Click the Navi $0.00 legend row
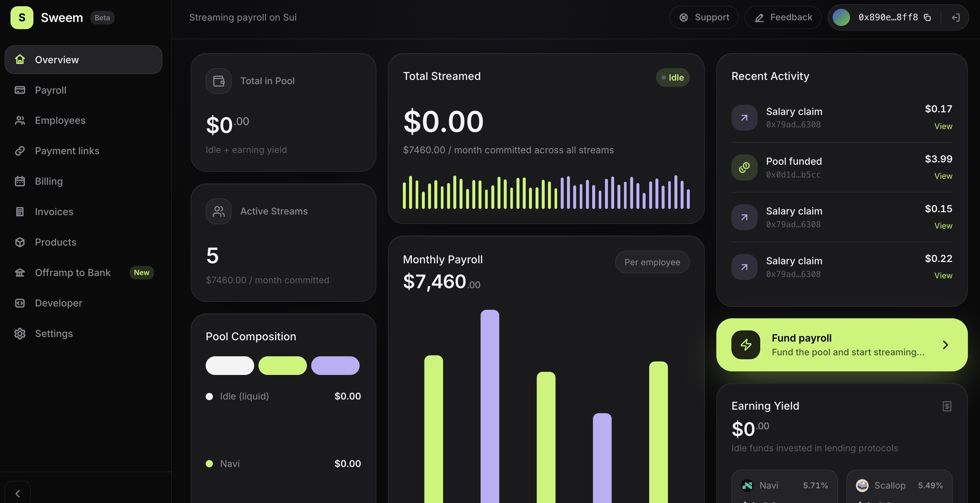Screen dimensions: 980x503 (283, 464)
